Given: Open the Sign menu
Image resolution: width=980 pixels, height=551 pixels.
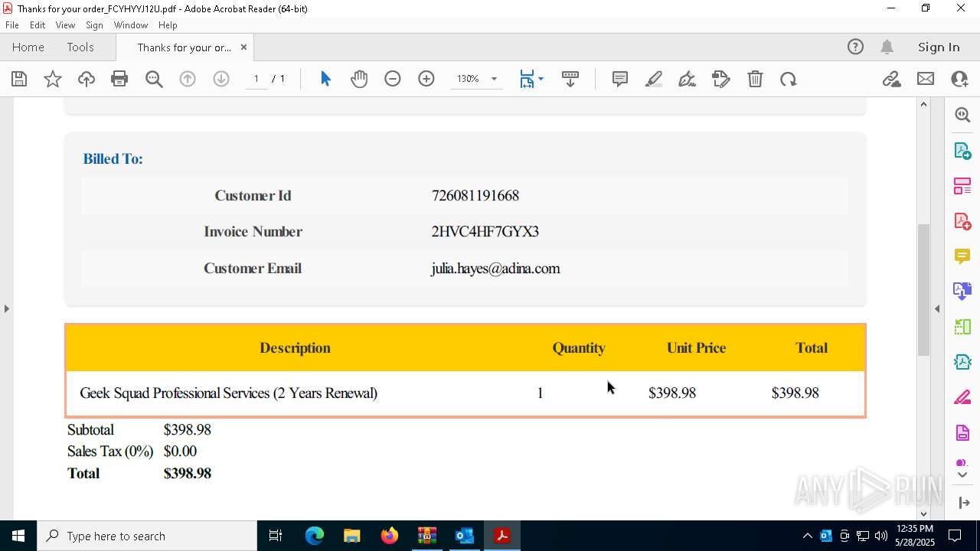Looking at the screenshot, I should pos(95,24).
